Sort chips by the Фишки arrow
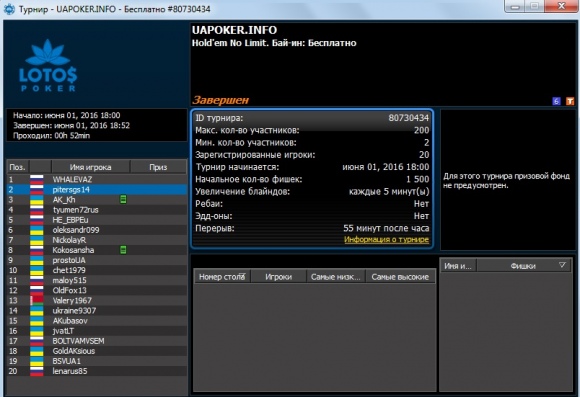Image resolution: width=580 pixels, height=397 pixels. 562,265
